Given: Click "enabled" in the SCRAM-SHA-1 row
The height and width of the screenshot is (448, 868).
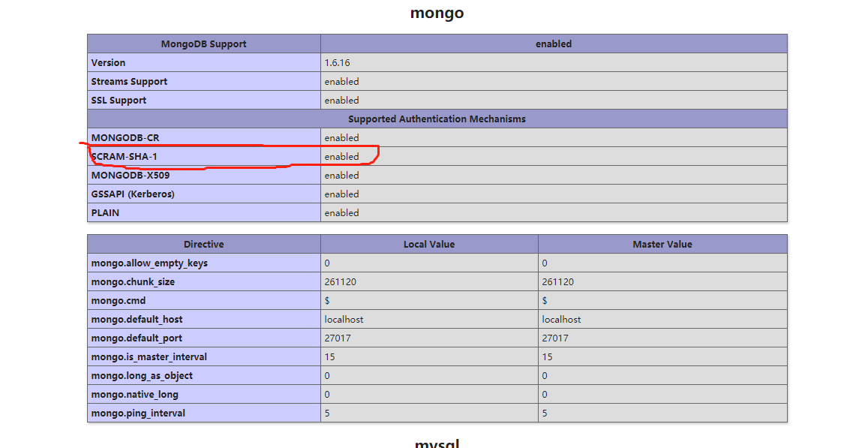Looking at the screenshot, I should [x=341, y=157].
